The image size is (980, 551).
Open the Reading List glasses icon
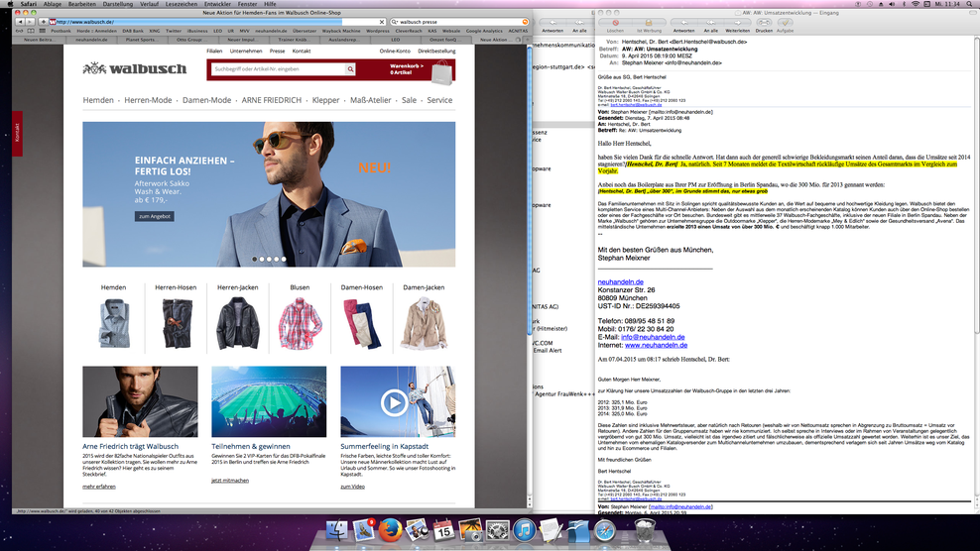20,31
